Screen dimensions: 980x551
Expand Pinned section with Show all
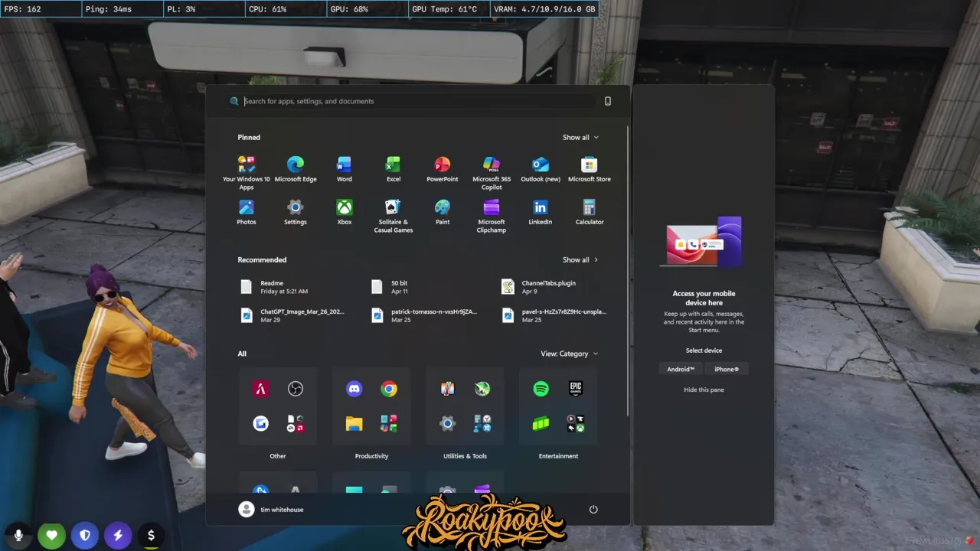coord(580,137)
